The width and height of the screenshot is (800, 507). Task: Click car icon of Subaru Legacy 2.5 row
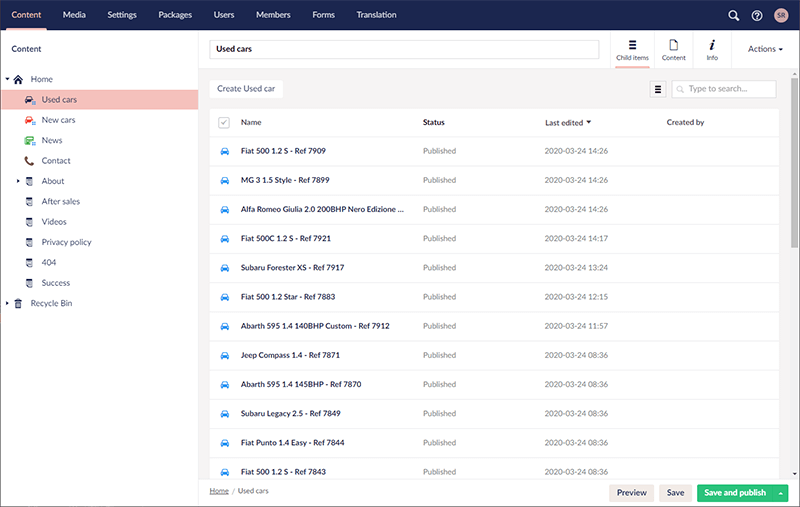(224, 414)
